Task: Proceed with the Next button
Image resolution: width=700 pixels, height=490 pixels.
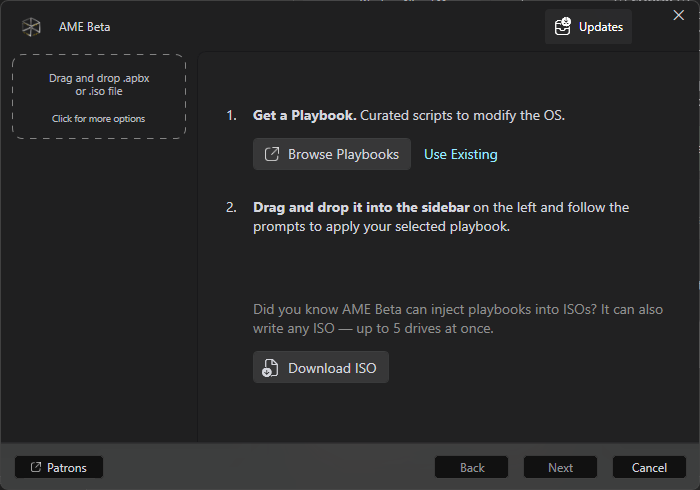Action: point(560,467)
